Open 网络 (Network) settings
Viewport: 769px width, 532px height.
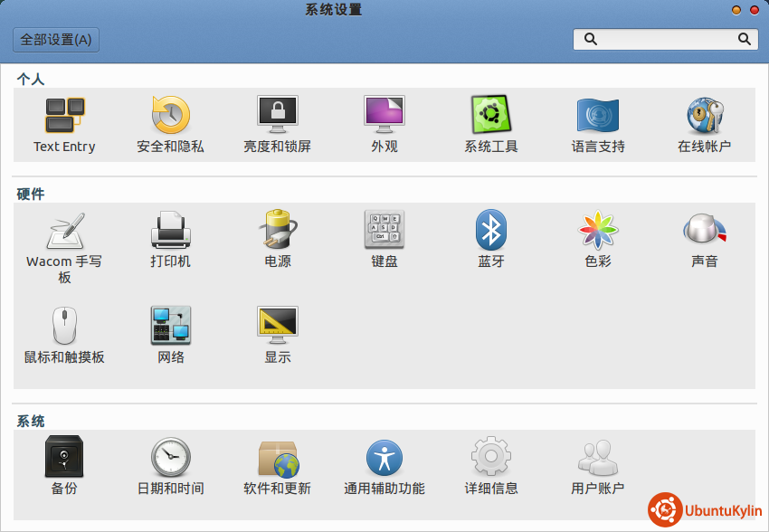pos(170,327)
